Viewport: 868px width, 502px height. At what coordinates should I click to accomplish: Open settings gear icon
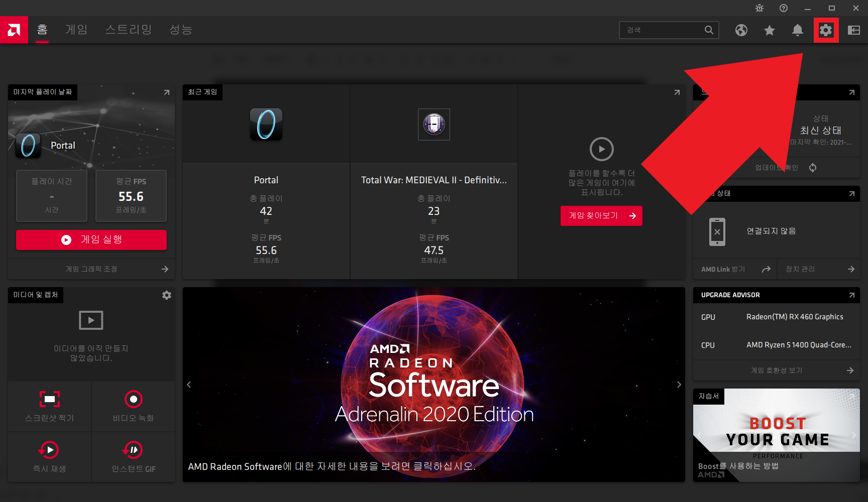point(826,30)
